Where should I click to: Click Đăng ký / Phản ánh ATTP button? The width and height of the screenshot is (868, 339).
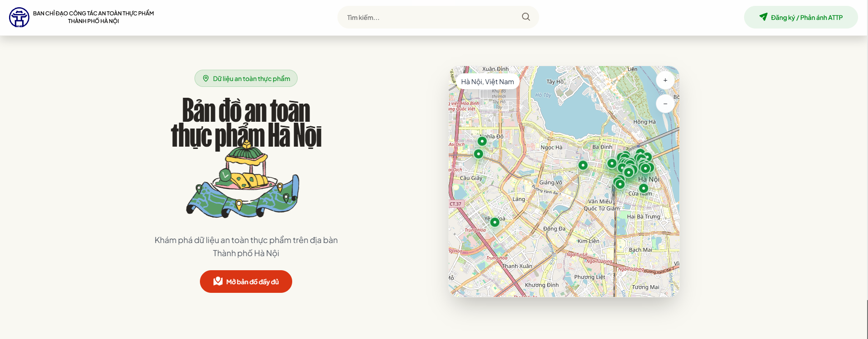801,17
